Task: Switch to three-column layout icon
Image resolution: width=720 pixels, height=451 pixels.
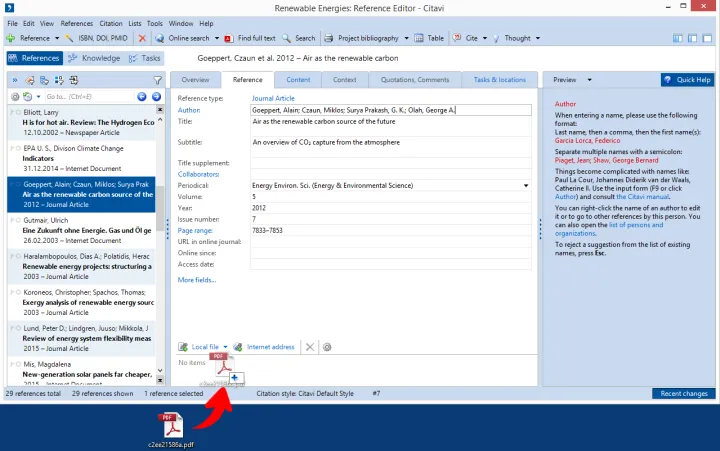Action: (x=677, y=39)
